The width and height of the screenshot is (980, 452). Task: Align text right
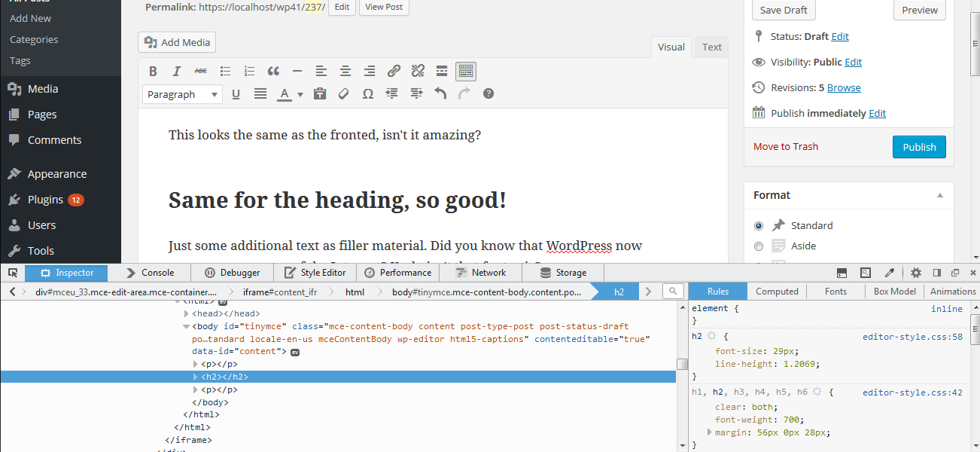pyautogui.click(x=370, y=72)
